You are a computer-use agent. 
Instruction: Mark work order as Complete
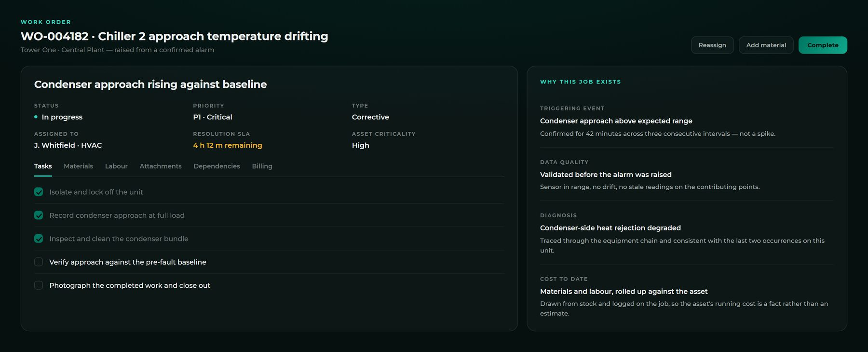[823, 45]
